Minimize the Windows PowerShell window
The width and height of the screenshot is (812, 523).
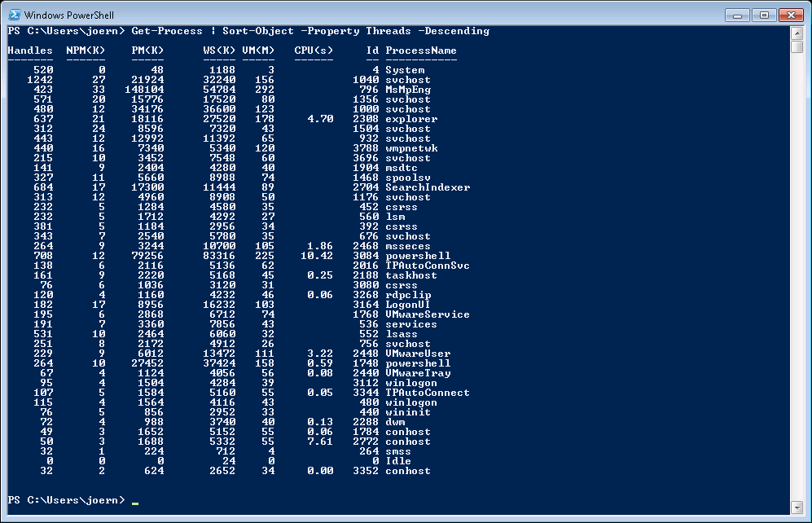[737, 15]
